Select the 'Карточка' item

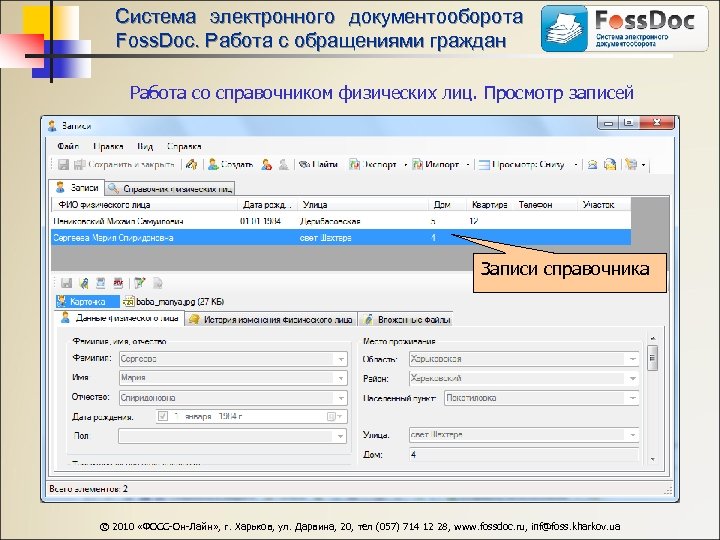[86, 302]
